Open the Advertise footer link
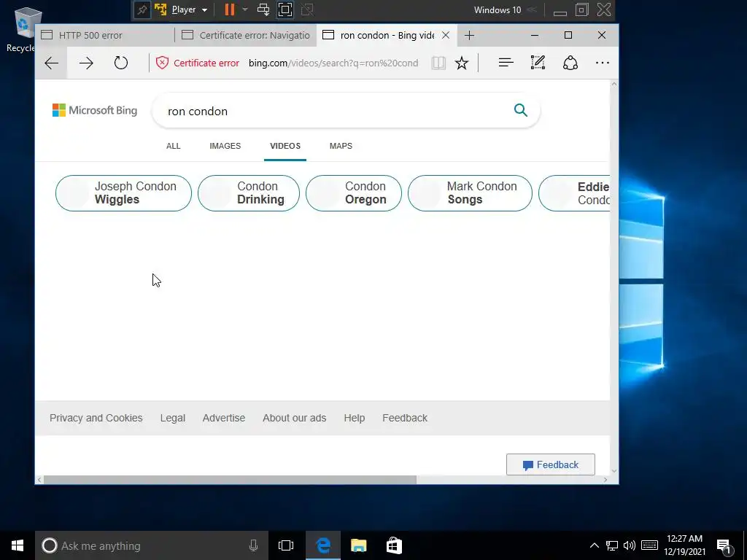The height and width of the screenshot is (560, 747). 224,418
